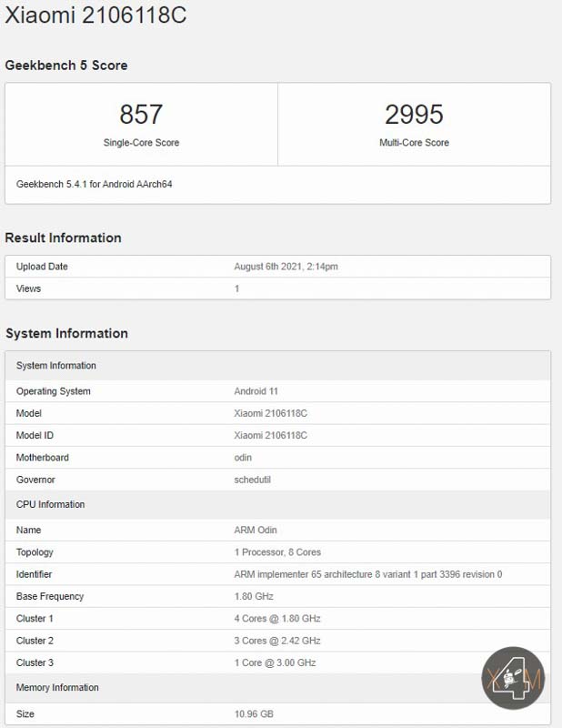Select the upload date August 6th 2021, 2:14pm

(x=286, y=267)
